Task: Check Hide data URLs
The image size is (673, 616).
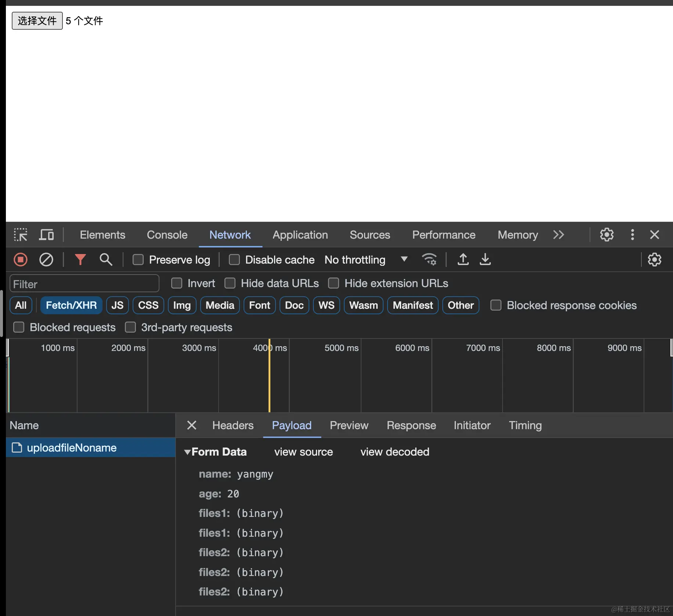Action: [x=230, y=283]
